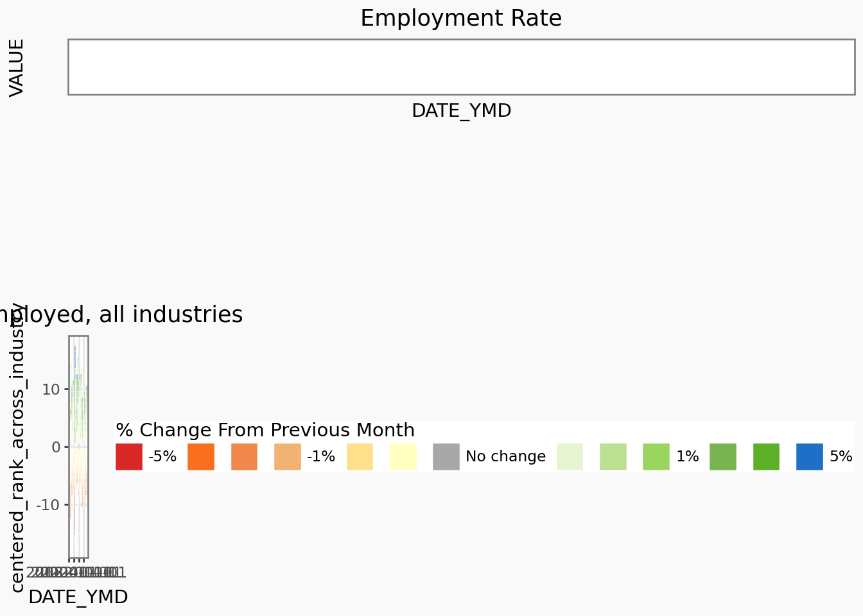Click the red -5% legend swatch

128,457
